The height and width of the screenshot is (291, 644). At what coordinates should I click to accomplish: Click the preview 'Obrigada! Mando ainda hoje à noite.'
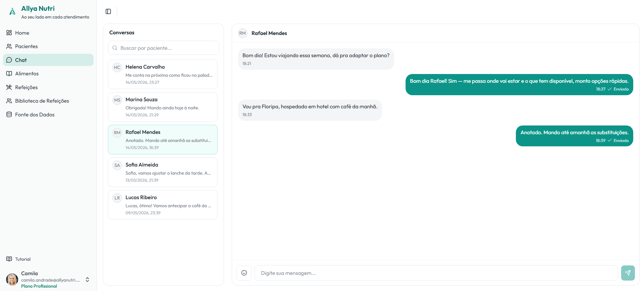(x=162, y=108)
